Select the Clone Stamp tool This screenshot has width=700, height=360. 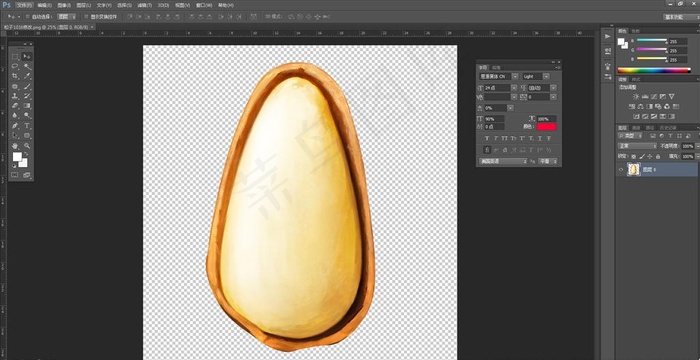click(15, 96)
